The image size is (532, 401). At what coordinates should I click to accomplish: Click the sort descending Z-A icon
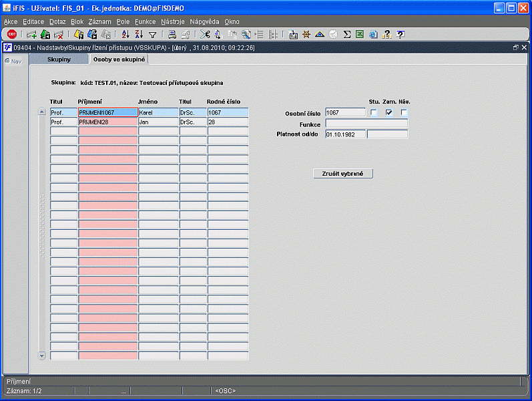139,34
